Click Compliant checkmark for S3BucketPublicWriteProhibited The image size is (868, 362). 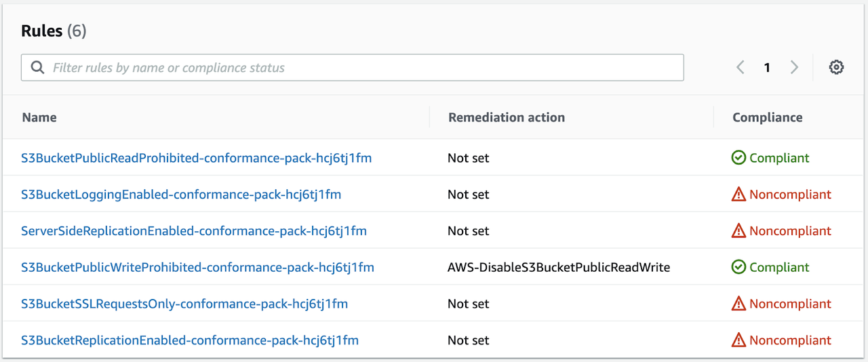coord(738,268)
